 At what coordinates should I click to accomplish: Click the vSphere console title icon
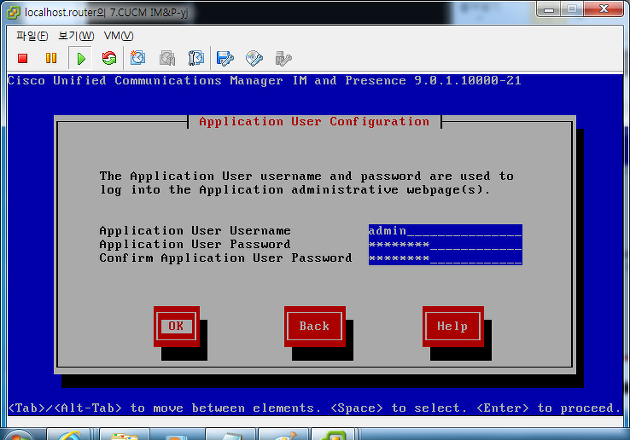pyautogui.click(x=13, y=12)
